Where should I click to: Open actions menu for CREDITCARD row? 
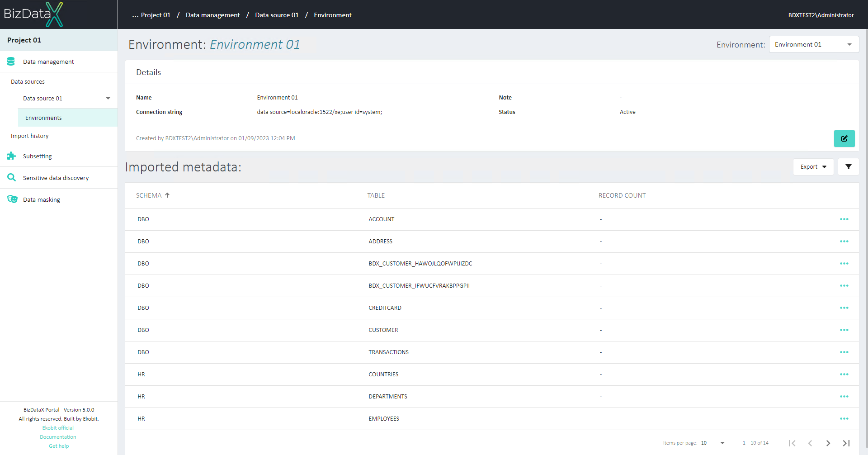point(844,308)
